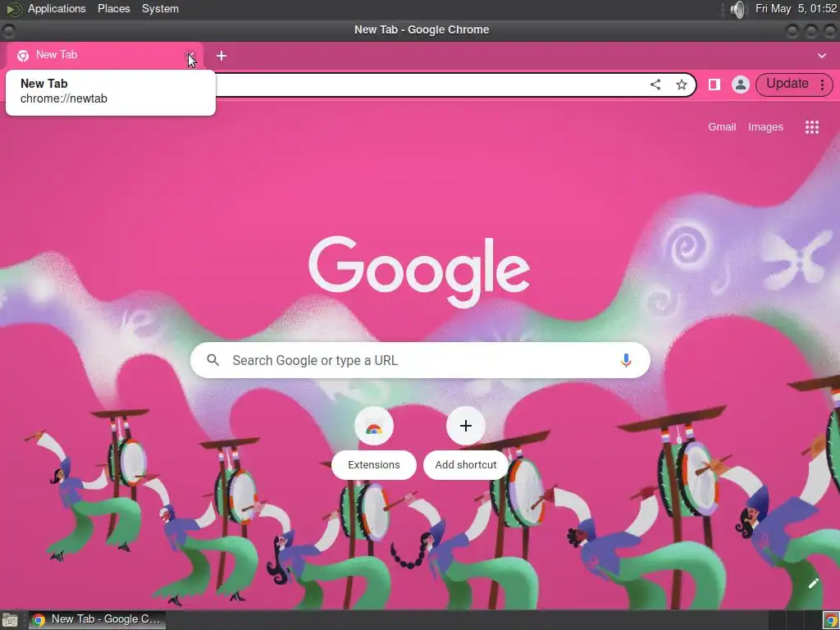Click the show desktop icon in panel

[9, 620]
